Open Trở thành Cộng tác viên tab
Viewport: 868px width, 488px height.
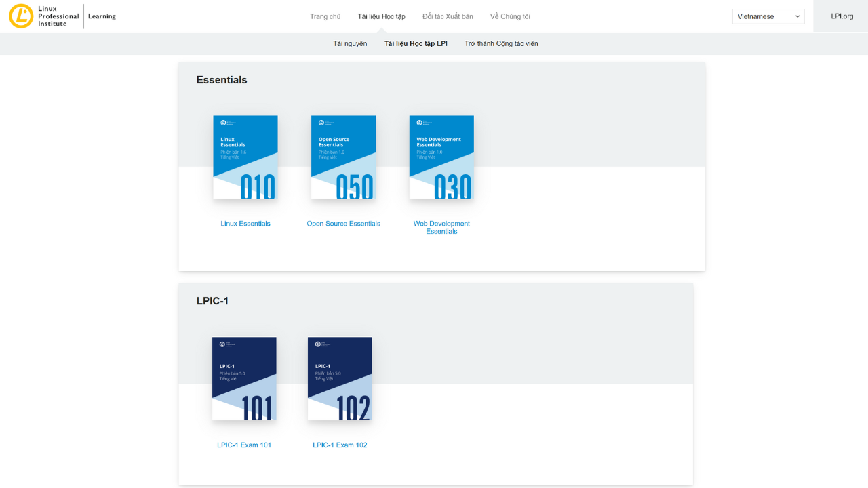click(x=501, y=43)
